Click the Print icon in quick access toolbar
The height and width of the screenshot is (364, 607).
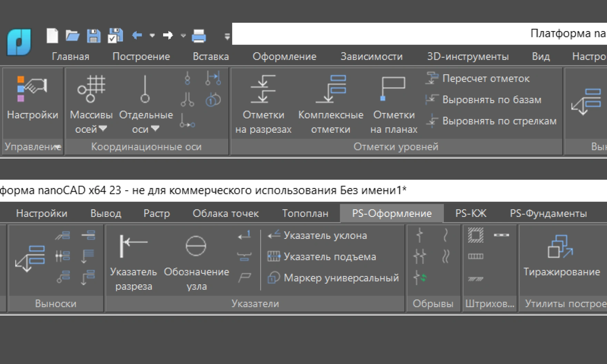coord(199,36)
